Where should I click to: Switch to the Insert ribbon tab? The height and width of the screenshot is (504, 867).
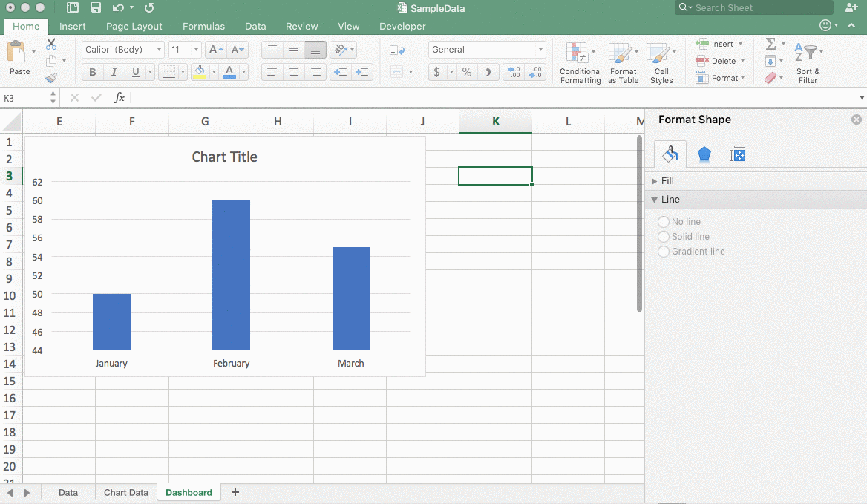(x=72, y=26)
